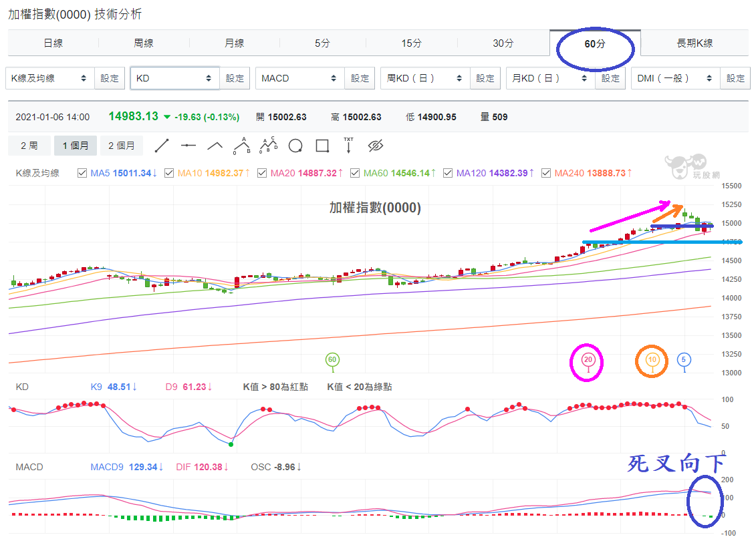
Task: Select the circle drawing tool
Action: pyautogui.click(x=295, y=146)
